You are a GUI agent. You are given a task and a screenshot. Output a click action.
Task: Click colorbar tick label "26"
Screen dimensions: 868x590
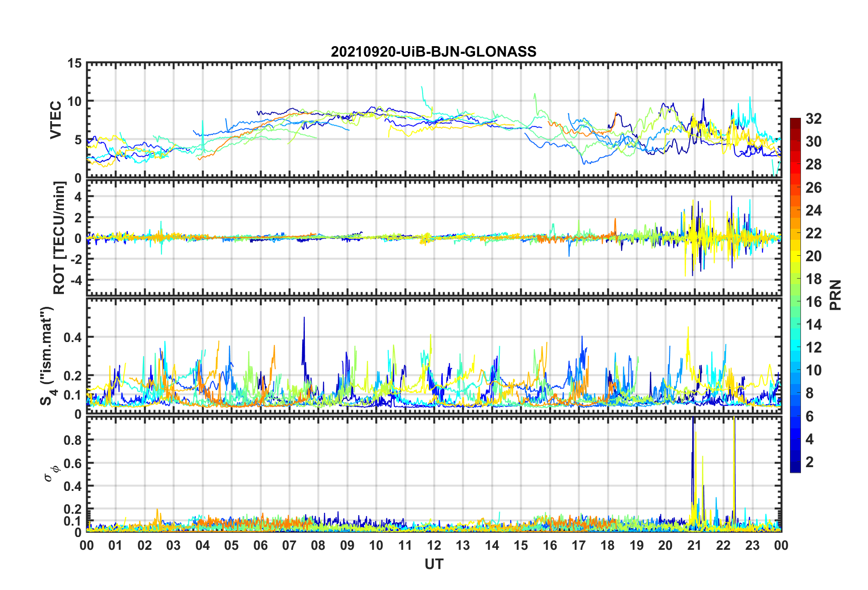(x=814, y=187)
